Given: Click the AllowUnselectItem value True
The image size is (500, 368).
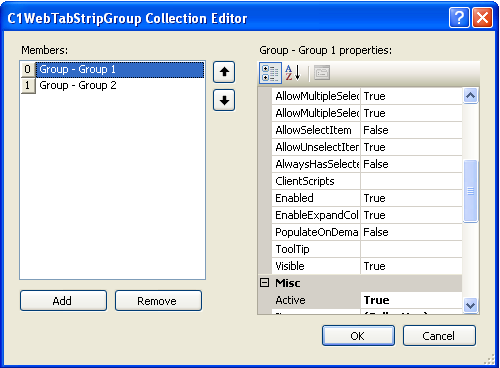Looking at the screenshot, I should 411,147.
